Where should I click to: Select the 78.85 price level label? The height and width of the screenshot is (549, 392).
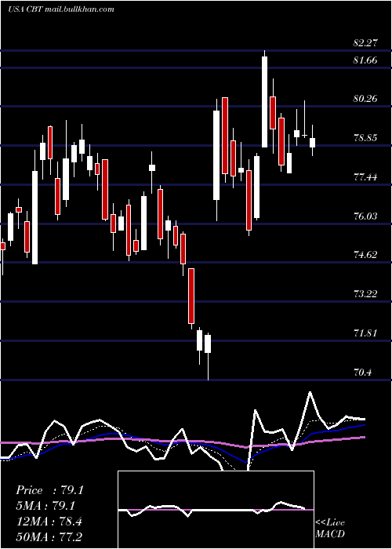(x=365, y=138)
